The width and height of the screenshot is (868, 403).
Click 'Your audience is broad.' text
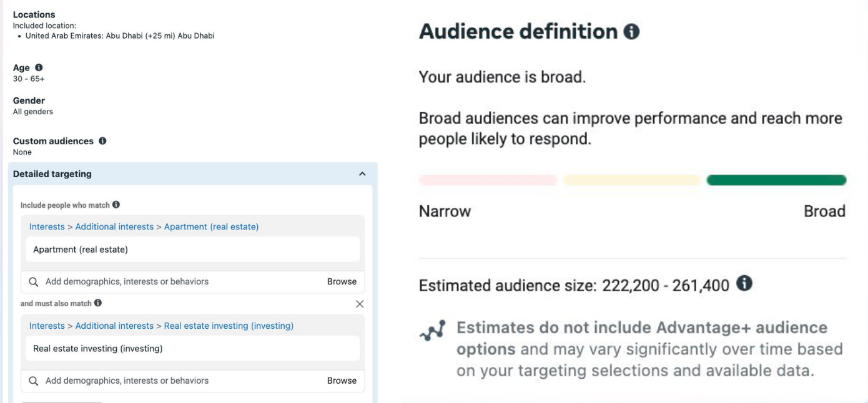tap(502, 77)
